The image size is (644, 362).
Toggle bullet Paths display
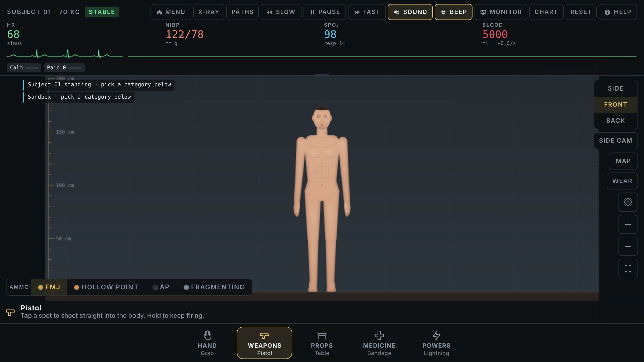click(x=243, y=12)
